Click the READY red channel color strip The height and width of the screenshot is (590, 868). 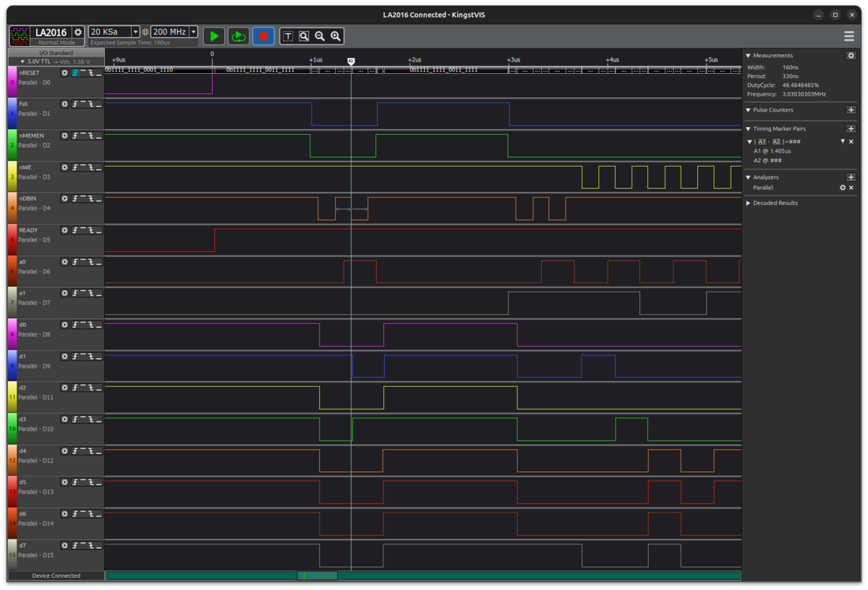(12, 240)
